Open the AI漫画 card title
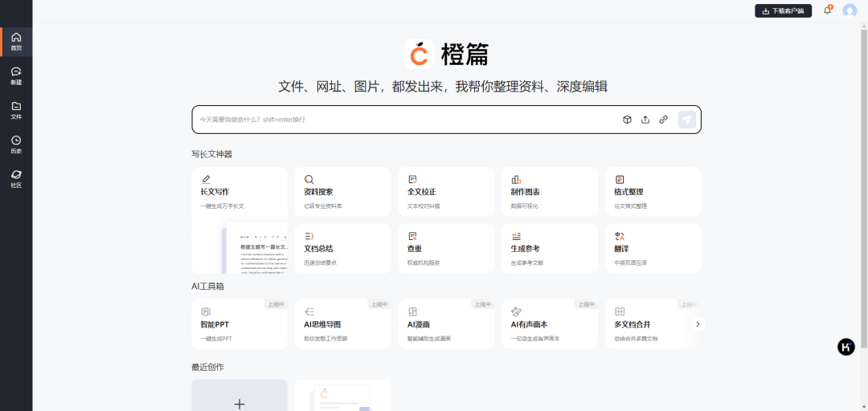Screen dimensions: 868x411 click(x=419, y=325)
